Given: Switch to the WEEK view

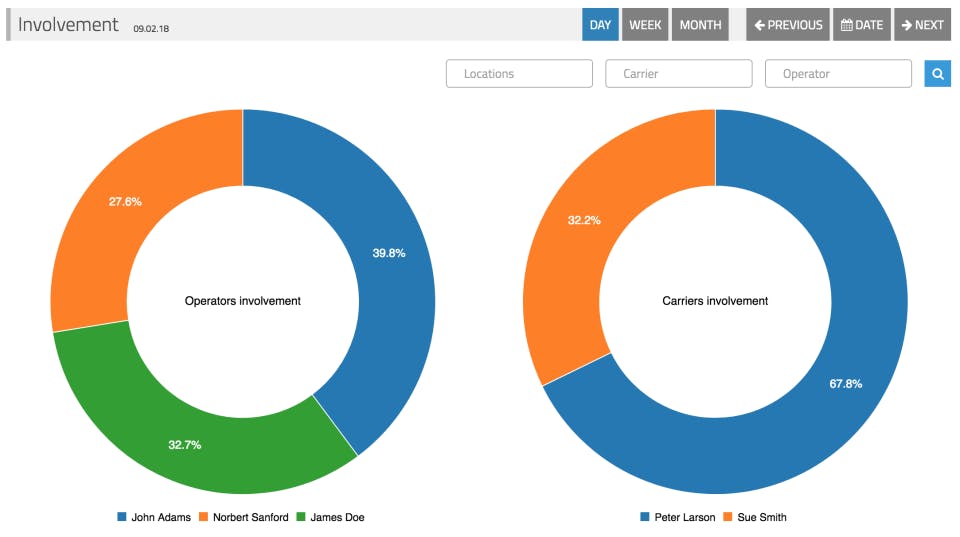Looking at the screenshot, I should (645, 24).
